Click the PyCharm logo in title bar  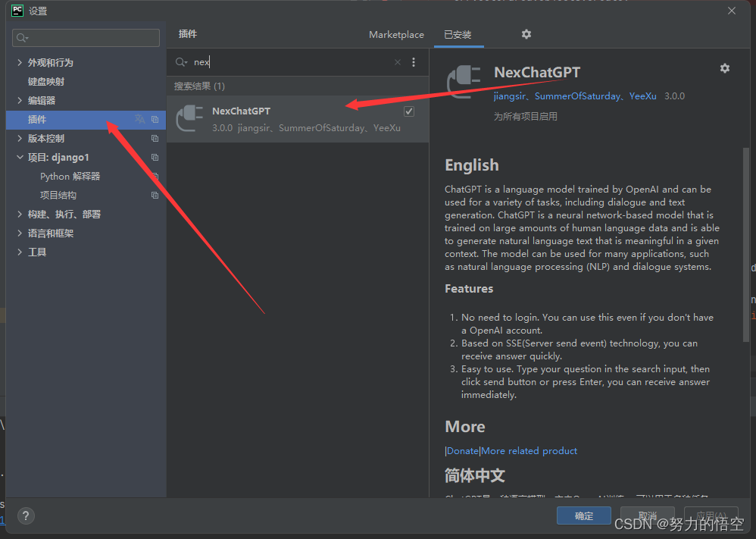(x=17, y=11)
